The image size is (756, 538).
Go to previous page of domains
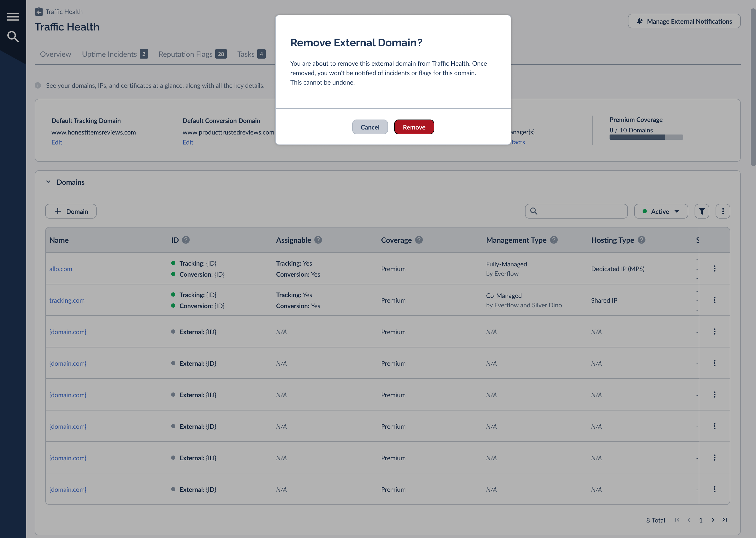pyautogui.click(x=689, y=520)
